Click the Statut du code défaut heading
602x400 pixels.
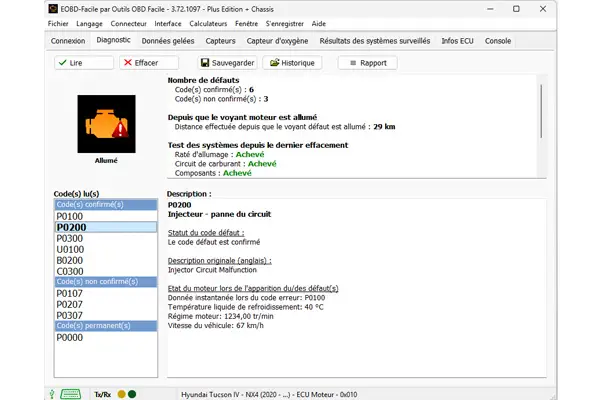pyautogui.click(x=206, y=233)
